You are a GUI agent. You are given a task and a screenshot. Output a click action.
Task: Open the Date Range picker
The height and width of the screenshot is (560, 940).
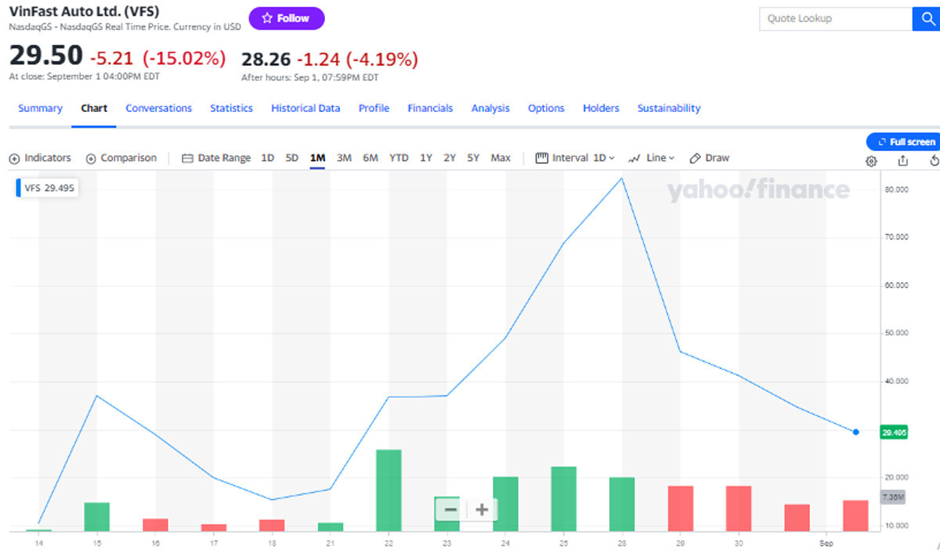click(x=216, y=158)
